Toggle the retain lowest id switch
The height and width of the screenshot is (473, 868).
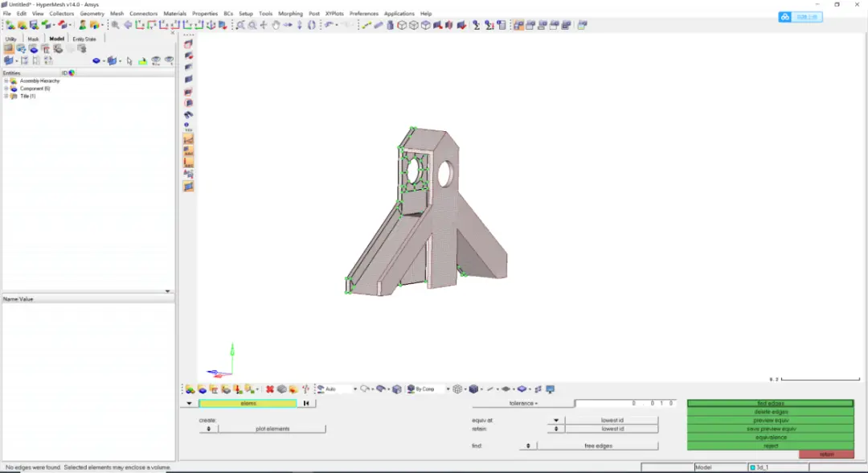coord(556,430)
